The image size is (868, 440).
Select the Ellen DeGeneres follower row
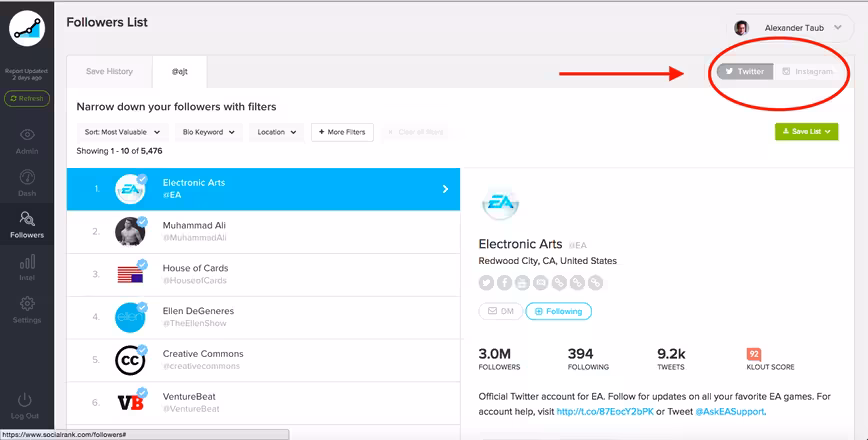pyautogui.click(x=264, y=317)
